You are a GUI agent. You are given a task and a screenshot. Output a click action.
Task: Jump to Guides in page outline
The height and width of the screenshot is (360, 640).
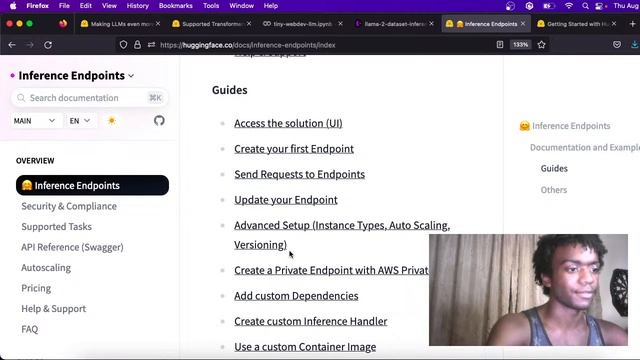[x=554, y=168]
